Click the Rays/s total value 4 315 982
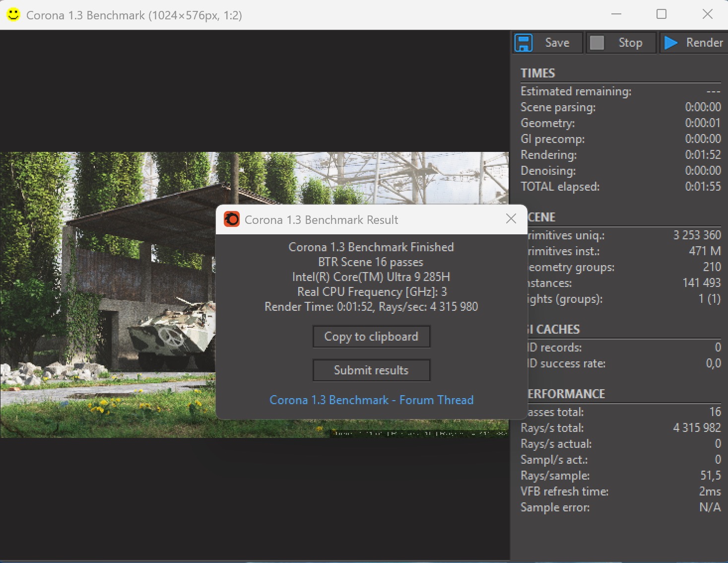The height and width of the screenshot is (563, 728). (x=696, y=428)
